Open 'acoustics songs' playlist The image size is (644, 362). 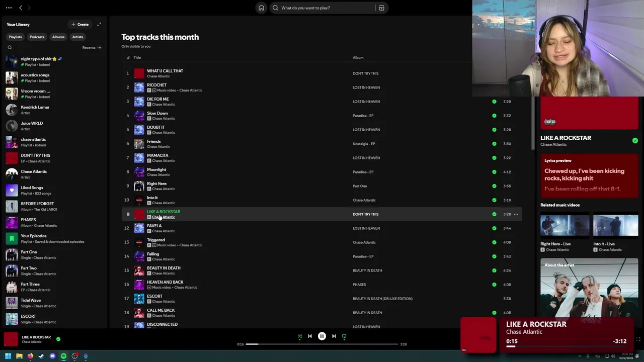pyautogui.click(x=54, y=78)
